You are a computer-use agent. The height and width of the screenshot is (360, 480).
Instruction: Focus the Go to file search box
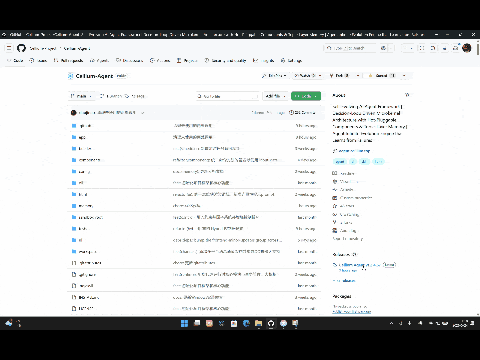(228, 96)
